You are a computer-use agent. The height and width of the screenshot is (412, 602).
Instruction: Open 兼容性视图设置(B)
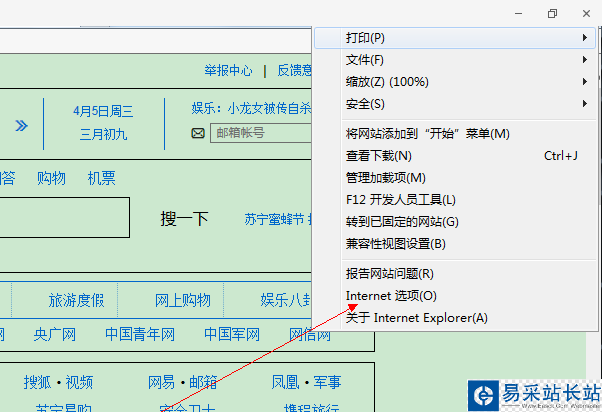[455, 244]
